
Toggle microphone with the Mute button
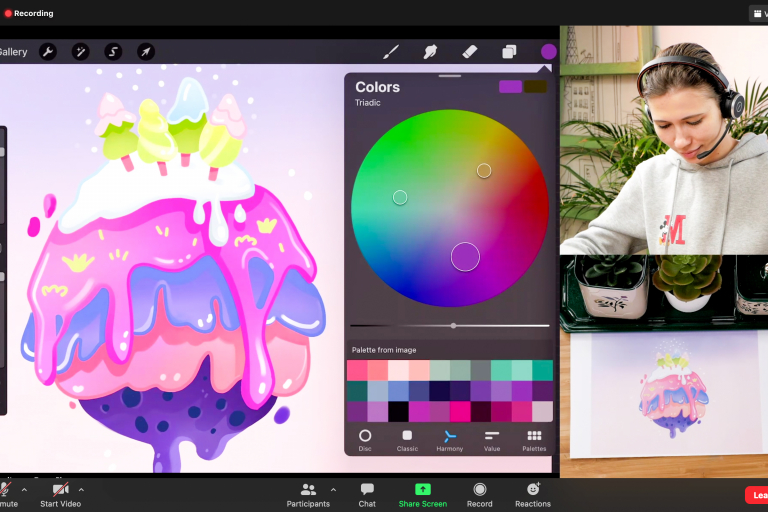6,493
